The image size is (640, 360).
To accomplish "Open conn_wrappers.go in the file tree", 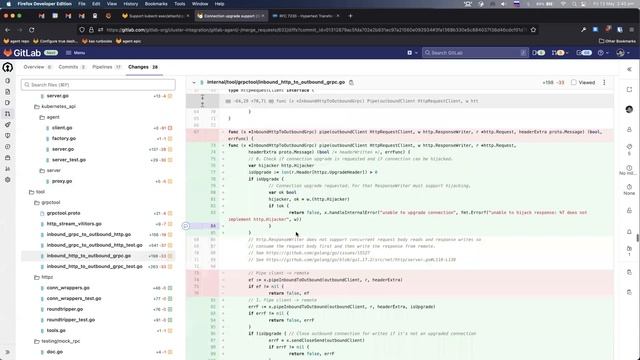I will 68,288.
